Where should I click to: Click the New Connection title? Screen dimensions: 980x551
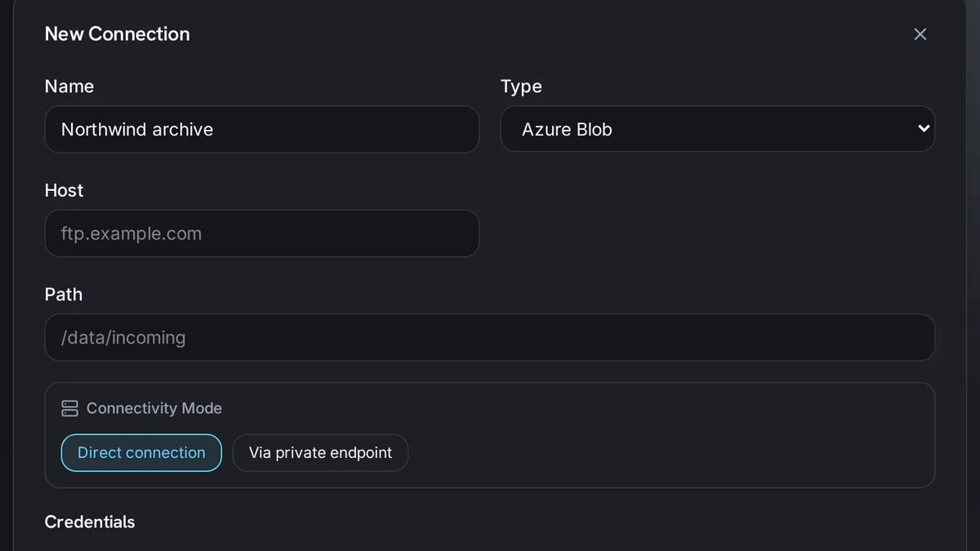pyautogui.click(x=117, y=33)
